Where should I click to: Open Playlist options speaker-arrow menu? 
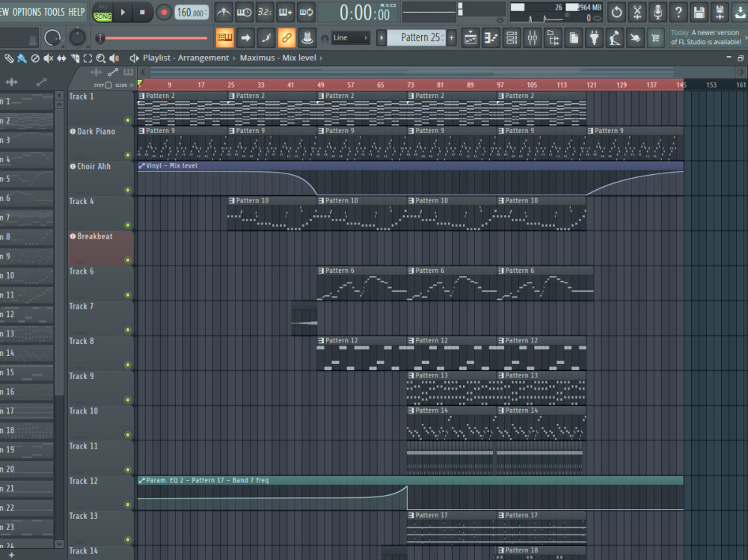pyautogui.click(x=134, y=58)
